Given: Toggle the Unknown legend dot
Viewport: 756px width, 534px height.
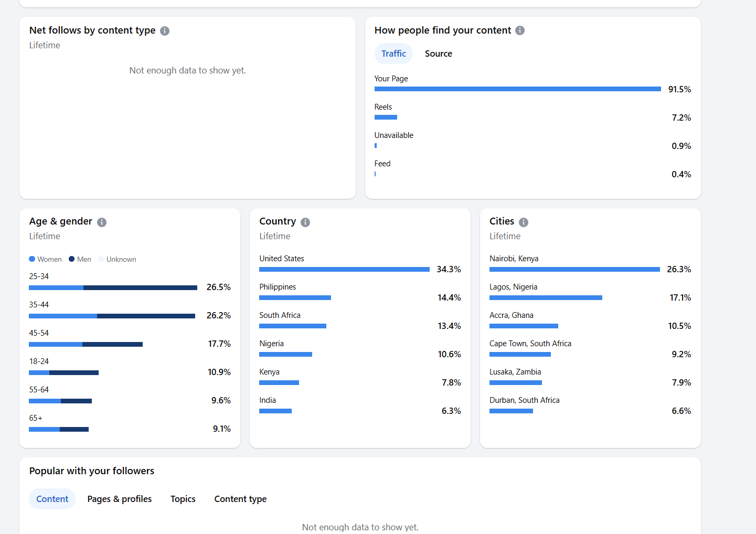Looking at the screenshot, I should [x=101, y=259].
